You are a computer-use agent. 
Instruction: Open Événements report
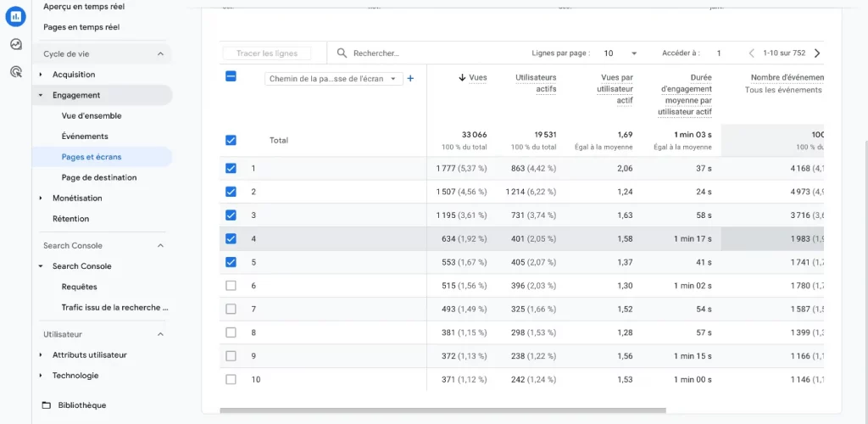coord(85,137)
